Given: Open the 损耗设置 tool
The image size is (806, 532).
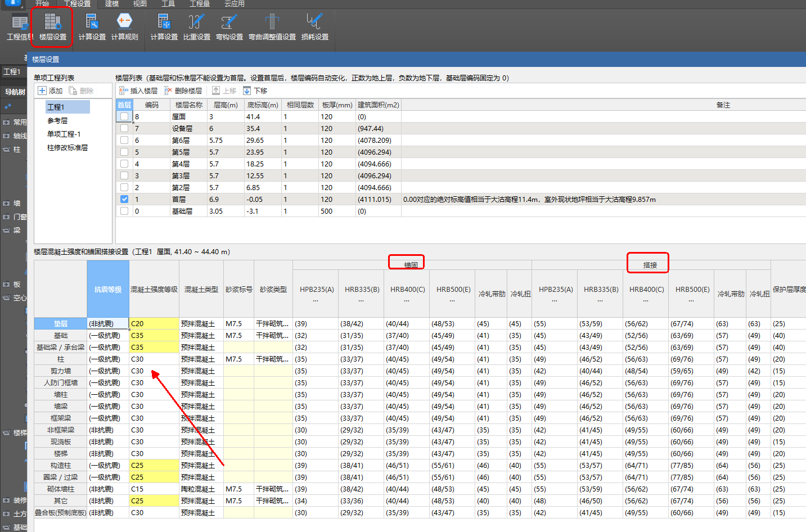Looking at the screenshot, I should point(314,27).
